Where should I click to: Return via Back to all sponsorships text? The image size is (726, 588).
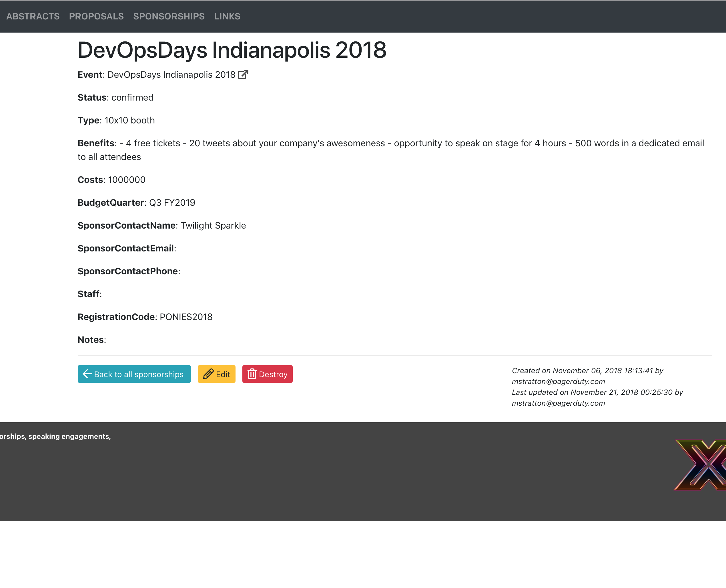coord(139,374)
